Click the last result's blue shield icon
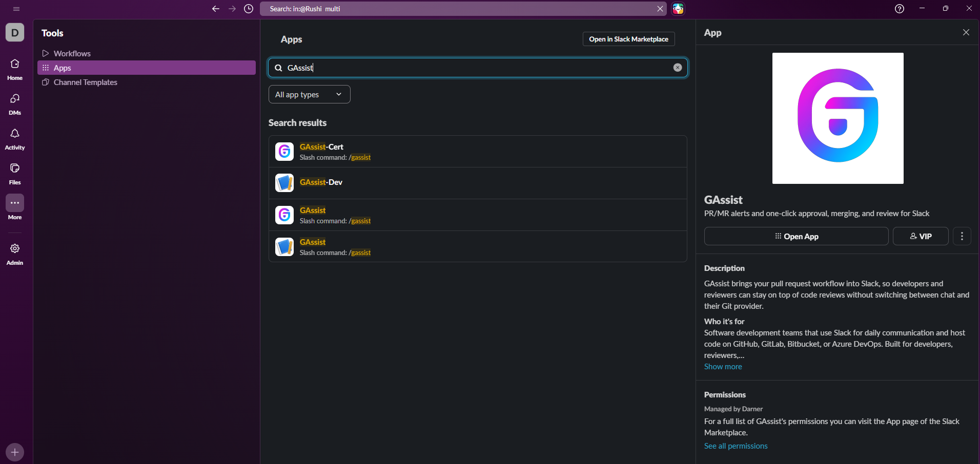This screenshot has height=464, width=980. pos(284,247)
